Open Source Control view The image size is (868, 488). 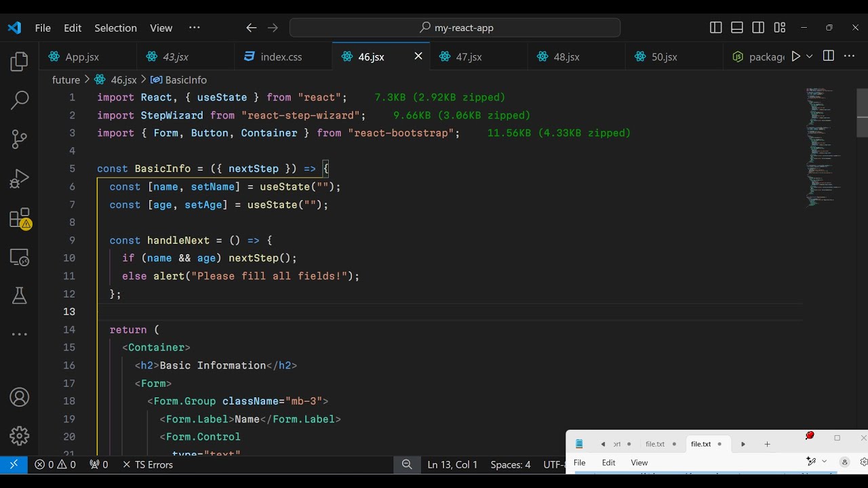click(20, 140)
